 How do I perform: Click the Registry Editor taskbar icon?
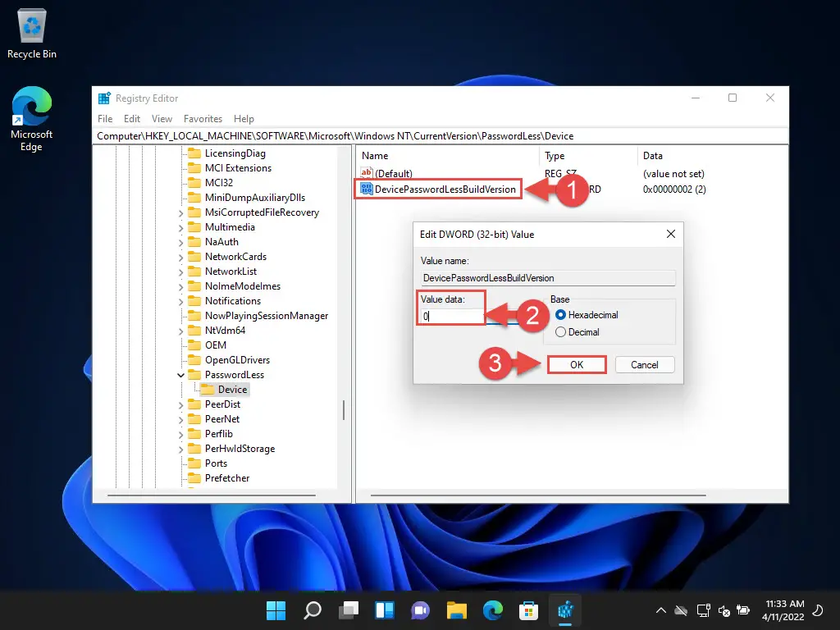coord(564,610)
